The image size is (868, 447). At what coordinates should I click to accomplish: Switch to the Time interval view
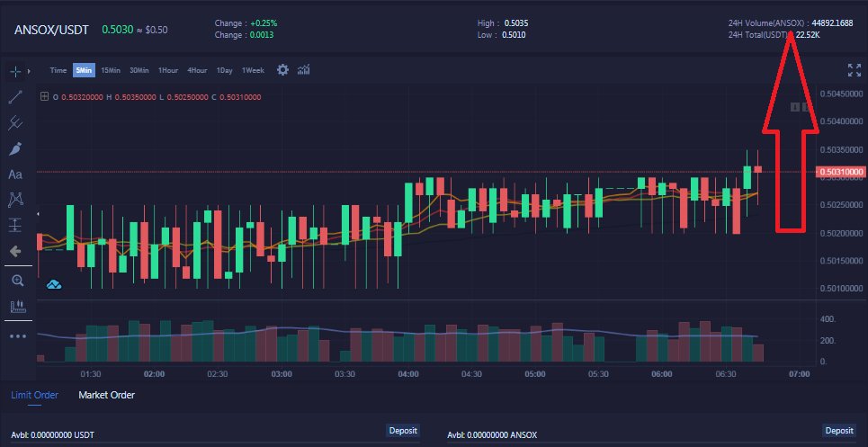point(58,70)
